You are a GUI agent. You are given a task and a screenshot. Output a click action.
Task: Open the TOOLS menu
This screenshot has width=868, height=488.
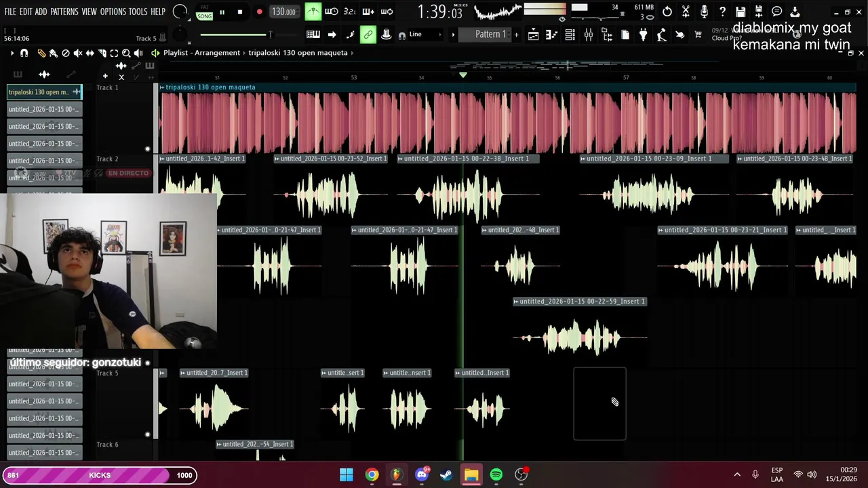coord(138,12)
